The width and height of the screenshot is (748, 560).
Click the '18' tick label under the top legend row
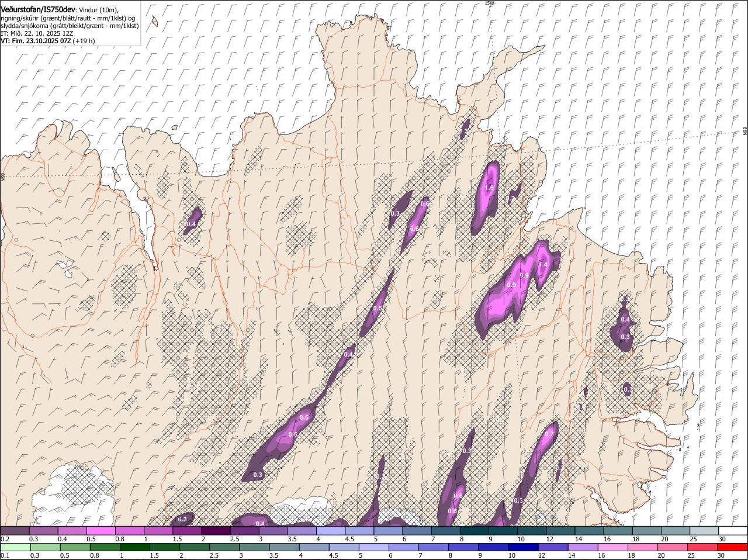[x=636, y=539]
